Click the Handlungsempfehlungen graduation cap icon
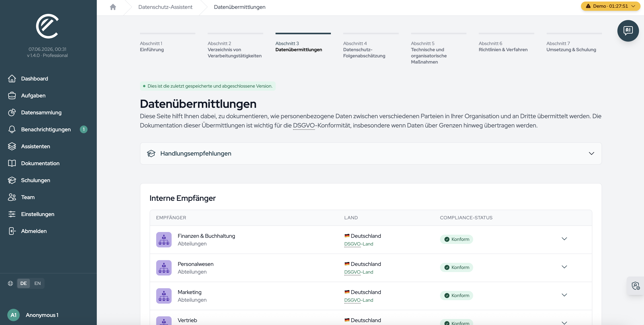This screenshot has height=325, width=644. [x=151, y=153]
